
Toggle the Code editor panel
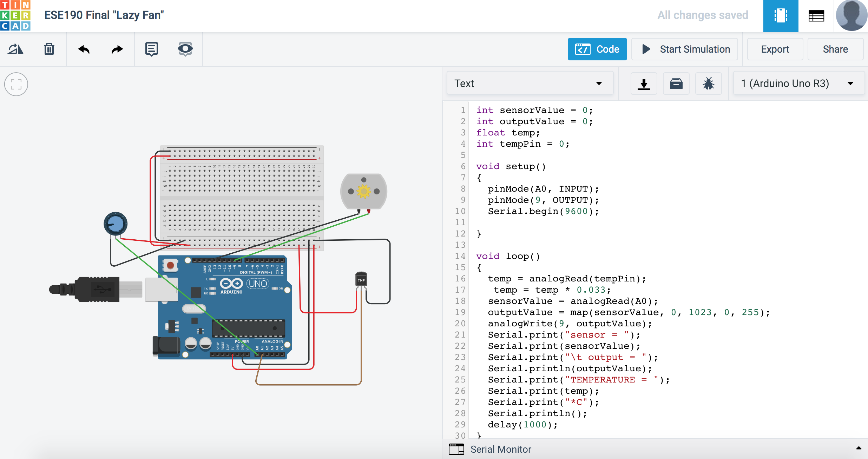597,49
